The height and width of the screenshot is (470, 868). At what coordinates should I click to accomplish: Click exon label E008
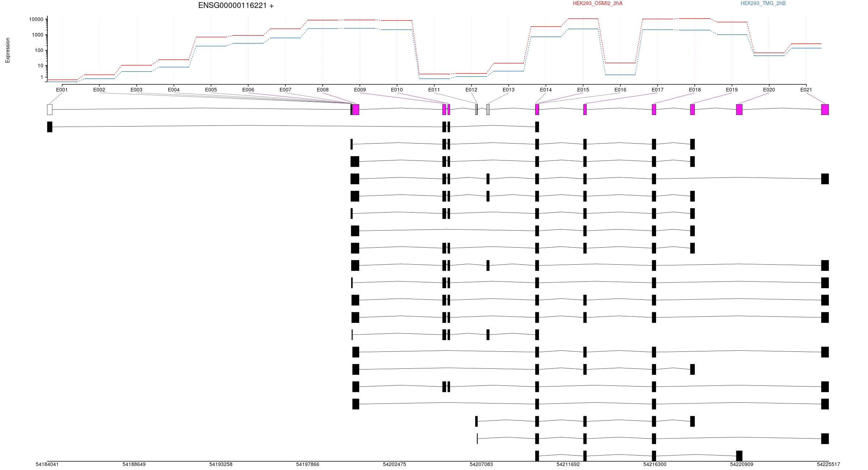click(323, 90)
